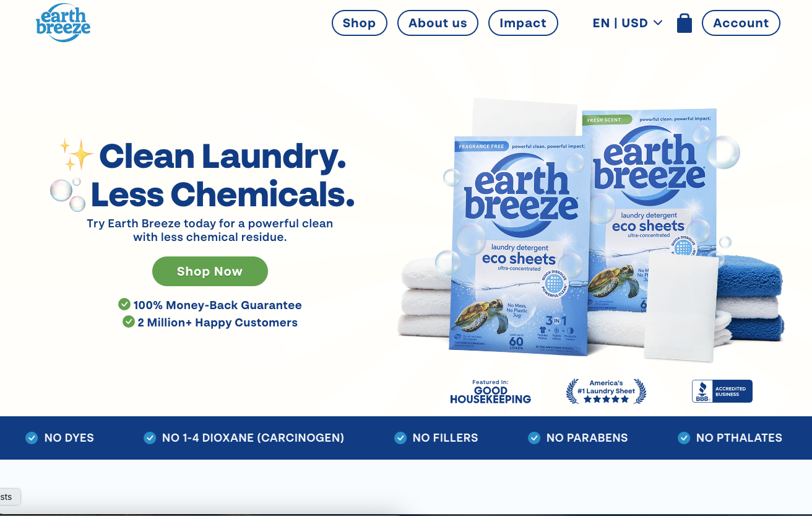Click the fragrance free eco sheets package image
Screen dimensions: 812x516
(x=520, y=246)
